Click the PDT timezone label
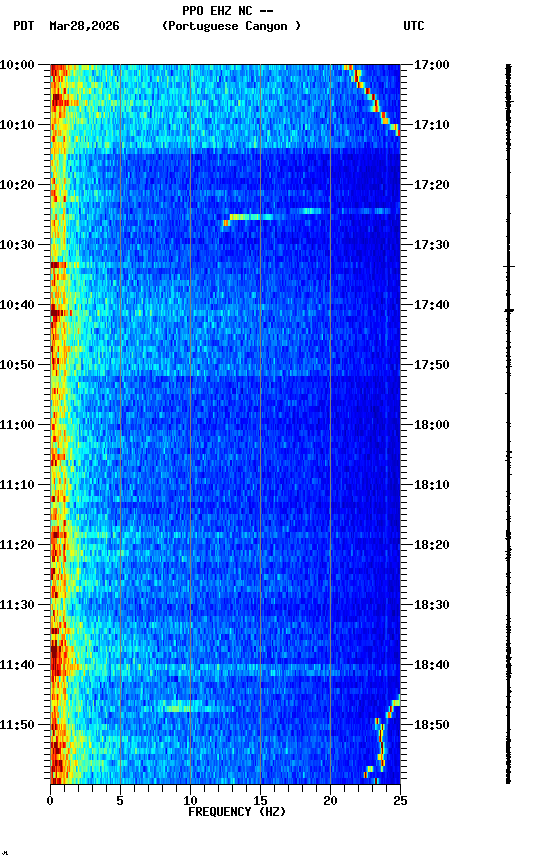This screenshot has height=864, width=552. [24, 26]
